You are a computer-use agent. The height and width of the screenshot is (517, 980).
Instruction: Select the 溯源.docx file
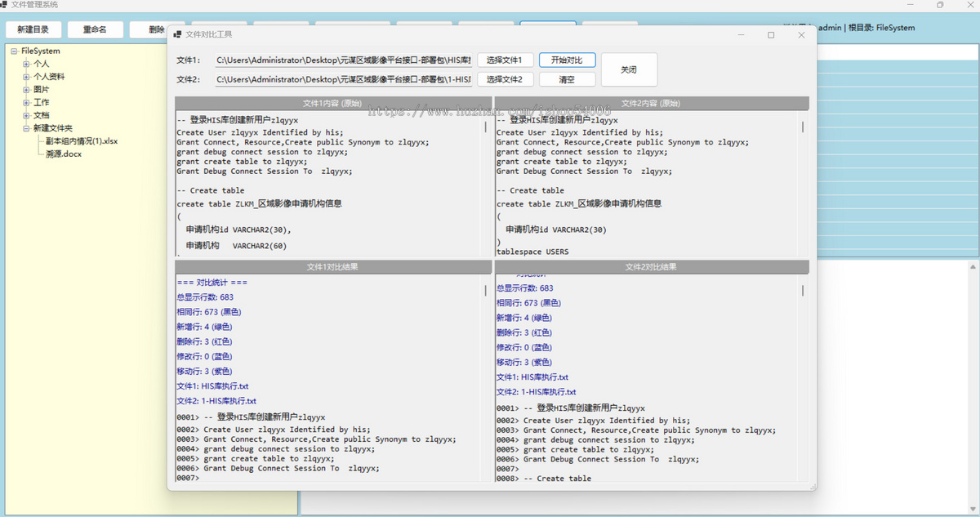point(64,154)
